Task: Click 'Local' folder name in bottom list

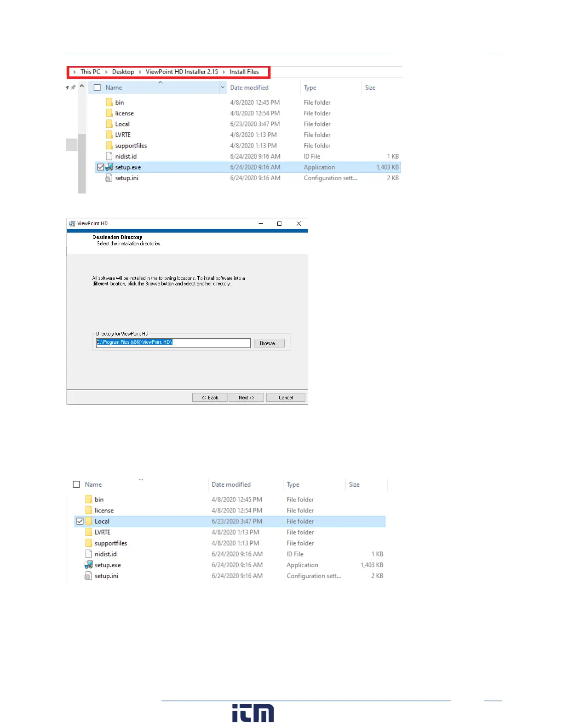Action: click(102, 521)
